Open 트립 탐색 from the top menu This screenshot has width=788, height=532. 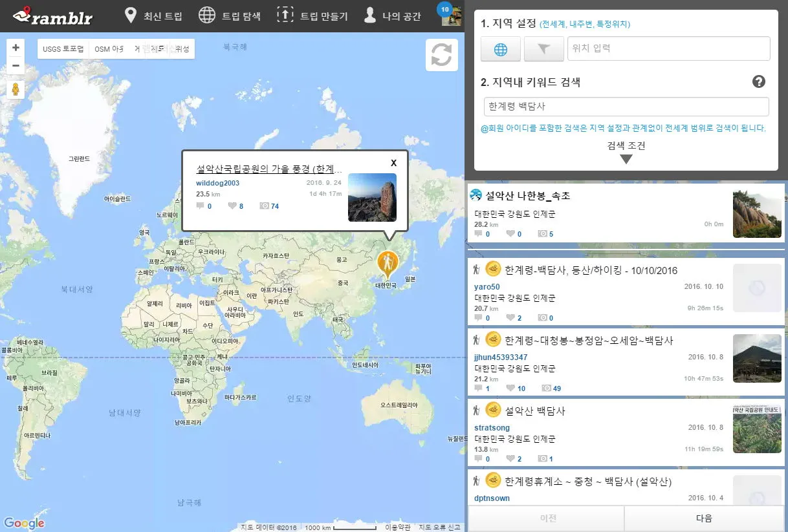(229, 16)
